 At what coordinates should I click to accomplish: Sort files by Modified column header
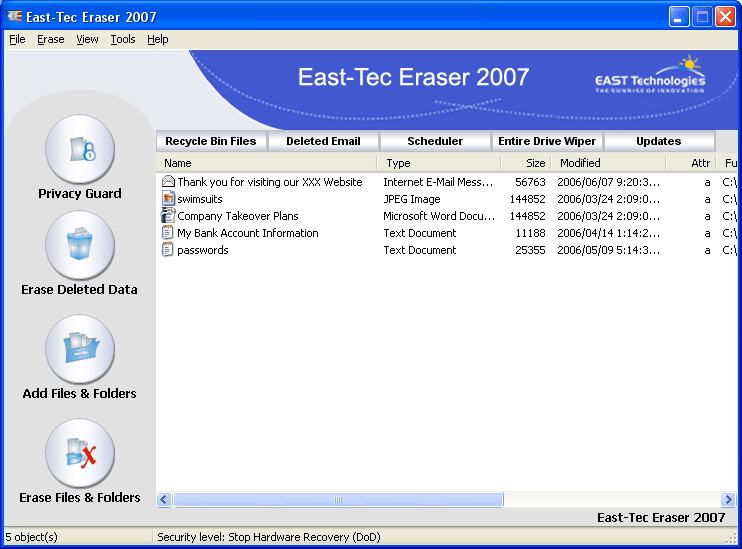click(x=607, y=163)
